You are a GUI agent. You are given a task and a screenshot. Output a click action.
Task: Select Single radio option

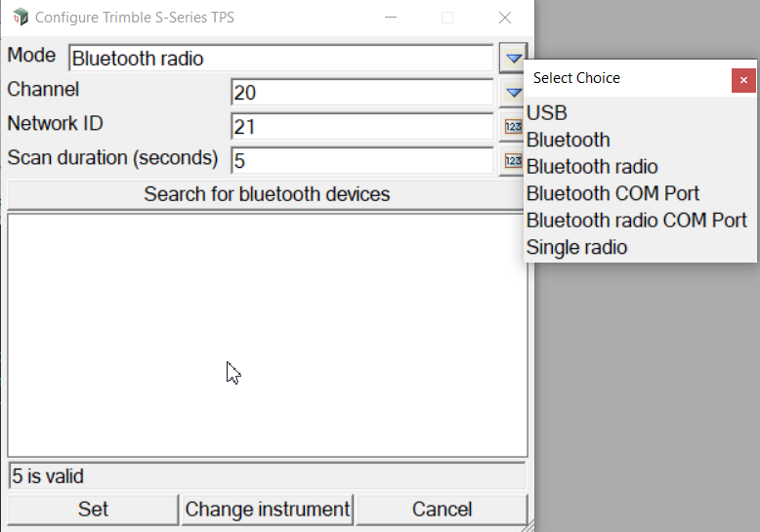576,247
